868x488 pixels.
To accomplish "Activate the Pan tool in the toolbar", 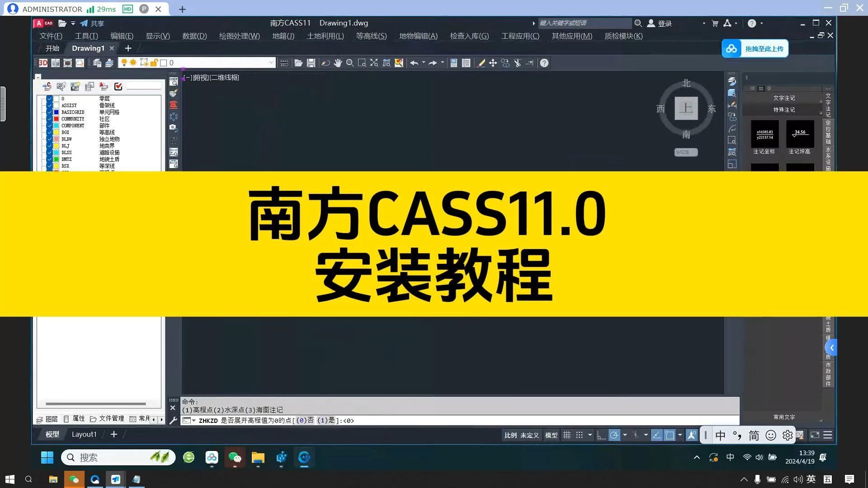I will point(337,63).
